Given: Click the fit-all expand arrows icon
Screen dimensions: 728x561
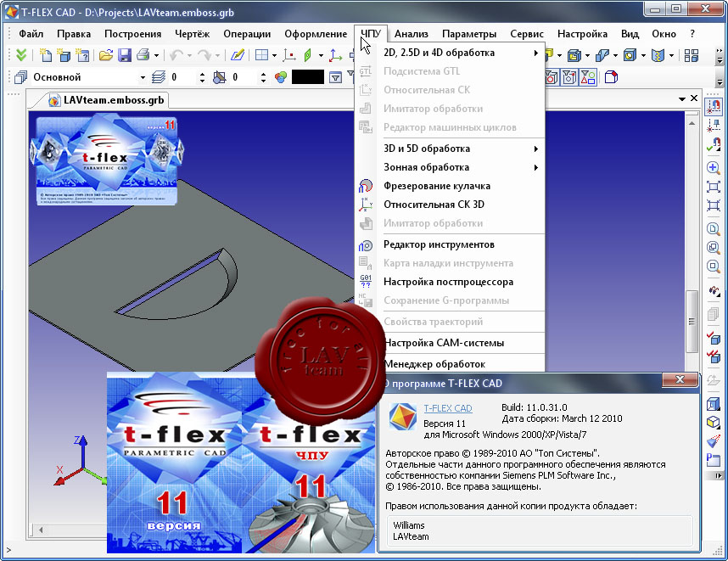Looking at the screenshot, I should 713,186.
